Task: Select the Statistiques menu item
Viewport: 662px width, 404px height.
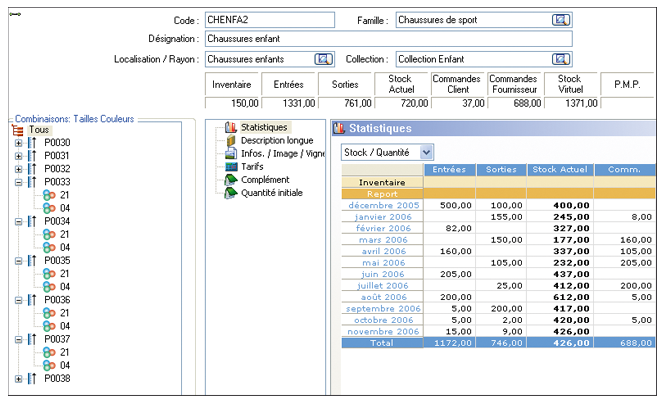Action: pos(264,127)
